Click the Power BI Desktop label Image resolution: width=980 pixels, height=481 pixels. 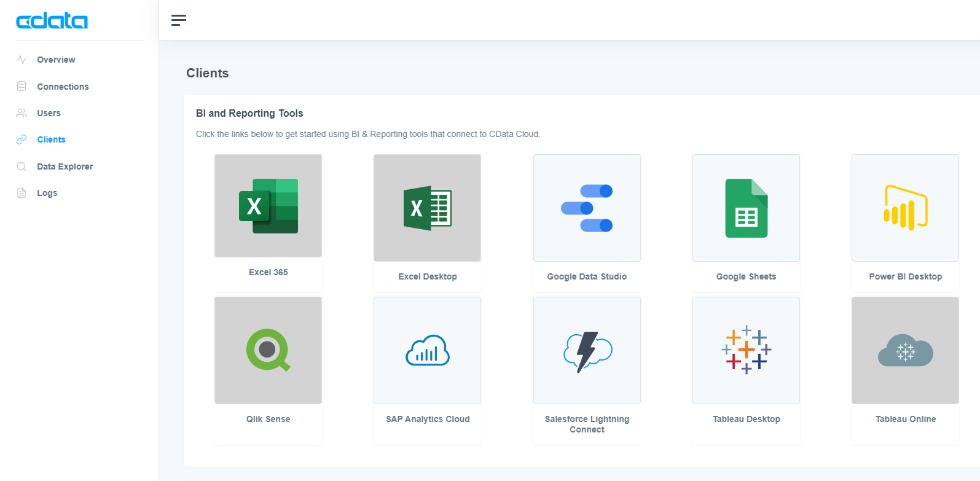[x=906, y=276]
